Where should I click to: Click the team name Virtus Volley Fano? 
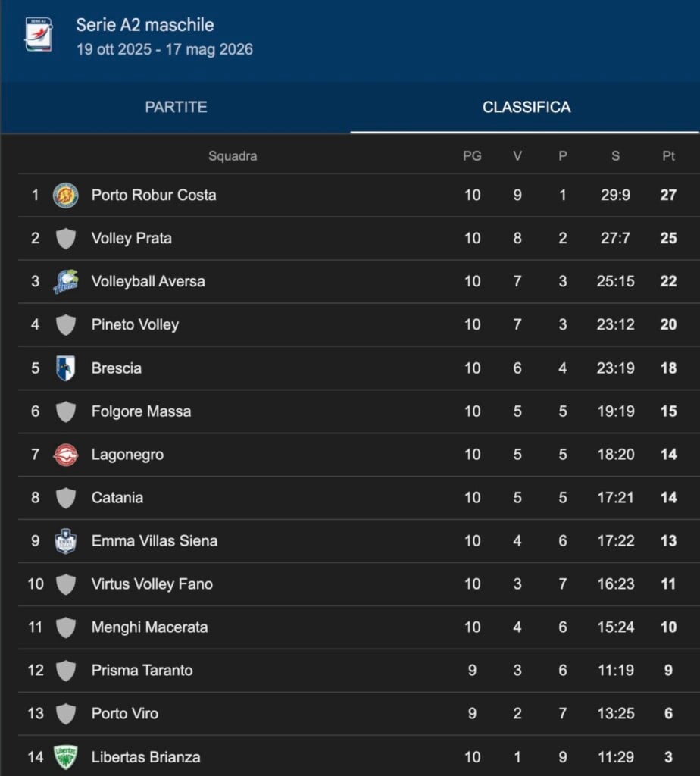coord(151,584)
